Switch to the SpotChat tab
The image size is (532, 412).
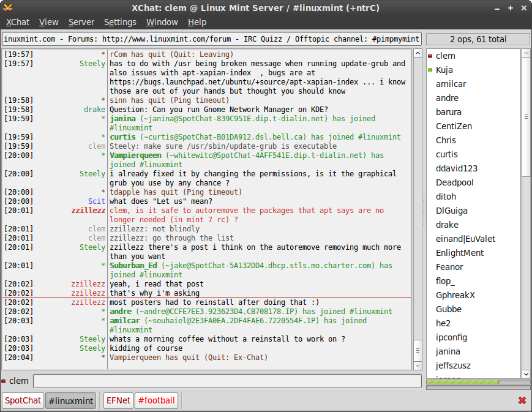click(23, 400)
